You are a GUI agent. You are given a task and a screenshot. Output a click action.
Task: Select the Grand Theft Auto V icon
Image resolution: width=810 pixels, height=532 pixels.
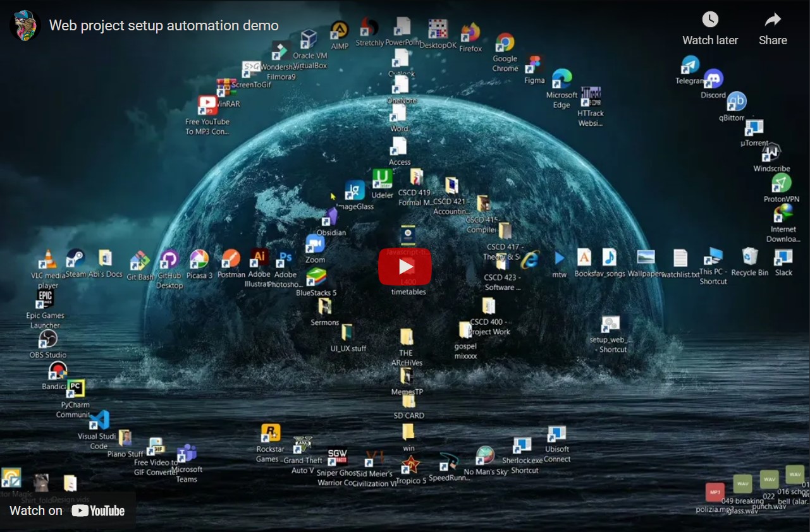pos(303,445)
